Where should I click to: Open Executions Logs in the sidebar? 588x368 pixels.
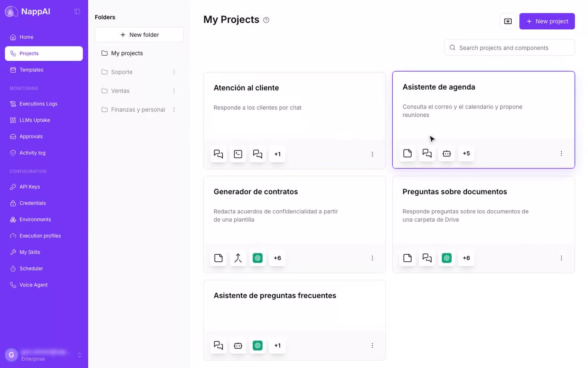click(44, 104)
